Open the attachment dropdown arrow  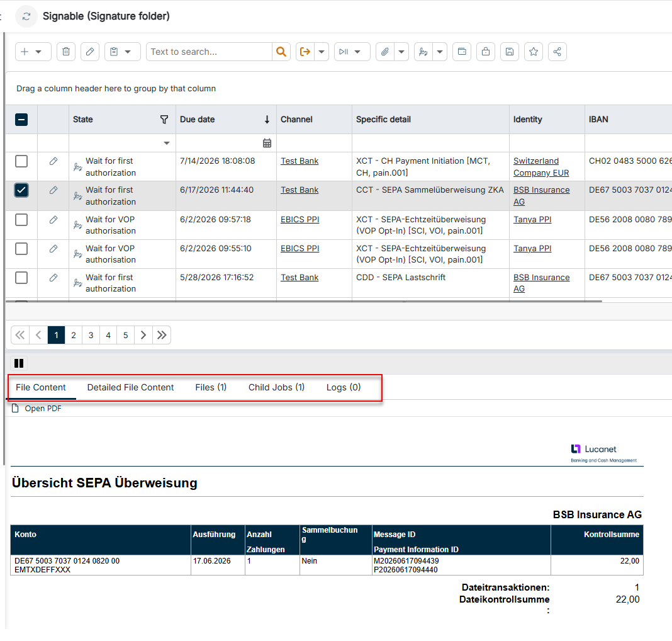pyautogui.click(x=401, y=52)
